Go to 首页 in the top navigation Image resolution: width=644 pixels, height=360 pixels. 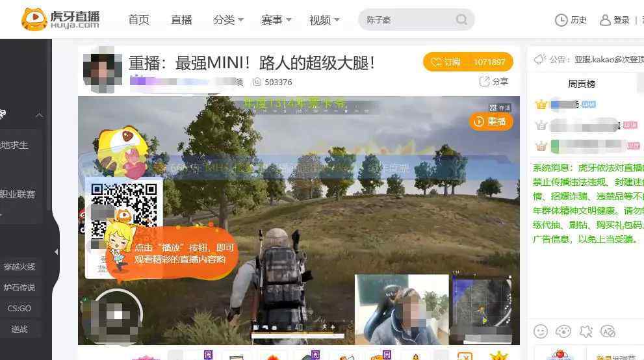[138, 19]
